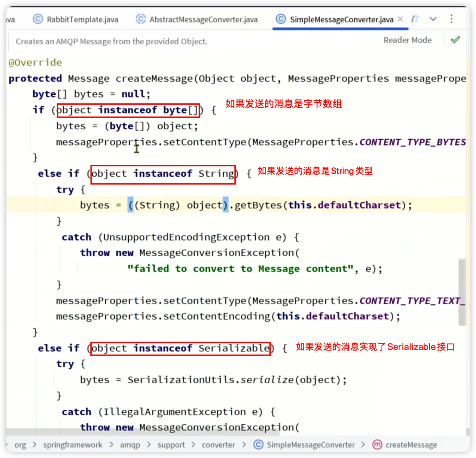Close the SimpleMessageConverter.java tab
Screen dimensions: 476x458
(x=400, y=19)
